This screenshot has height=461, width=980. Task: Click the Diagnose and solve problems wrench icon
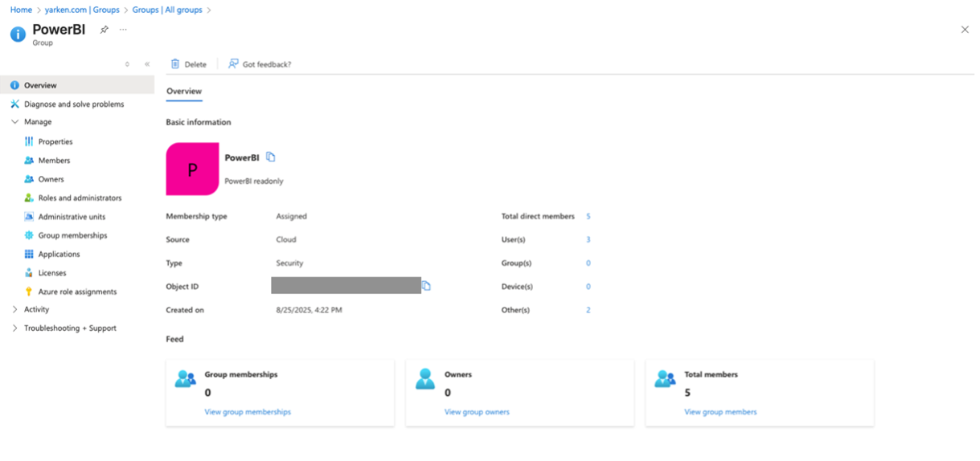pyautogui.click(x=14, y=104)
